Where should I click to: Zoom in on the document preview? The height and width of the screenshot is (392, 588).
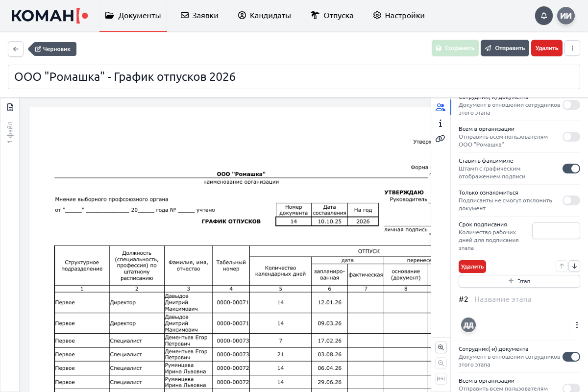441,347
